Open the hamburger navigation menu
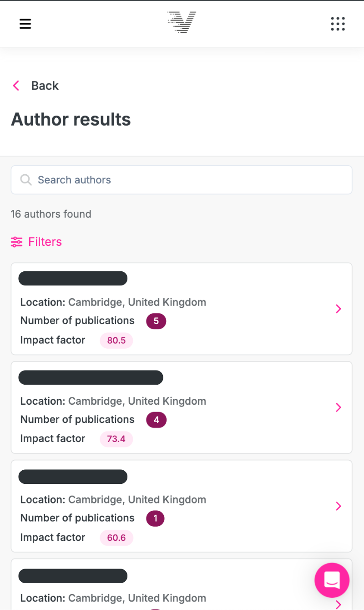The image size is (364, 610). [25, 24]
